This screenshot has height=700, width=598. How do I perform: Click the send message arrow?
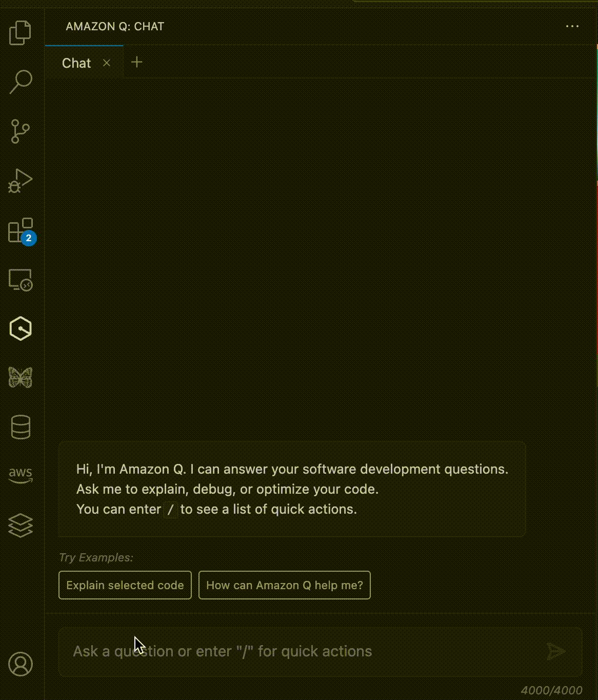pyautogui.click(x=556, y=651)
